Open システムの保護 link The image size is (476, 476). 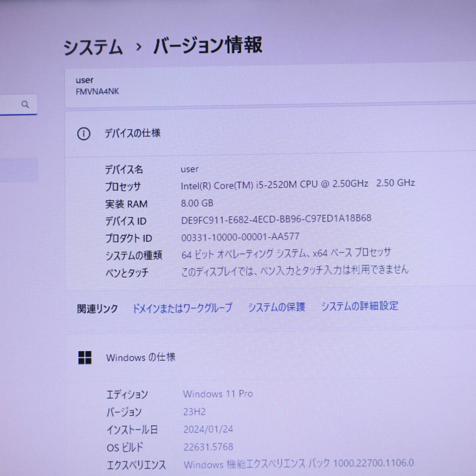[x=276, y=307]
